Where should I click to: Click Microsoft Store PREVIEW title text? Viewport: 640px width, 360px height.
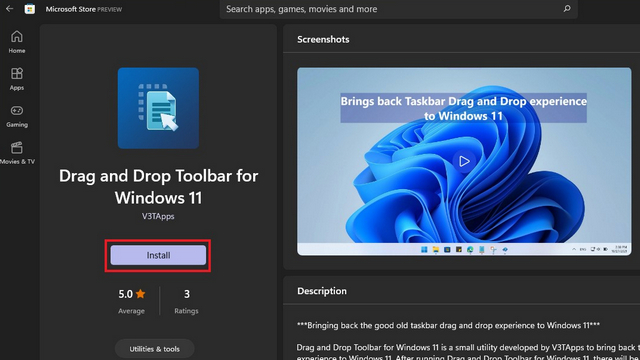point(84,9)
